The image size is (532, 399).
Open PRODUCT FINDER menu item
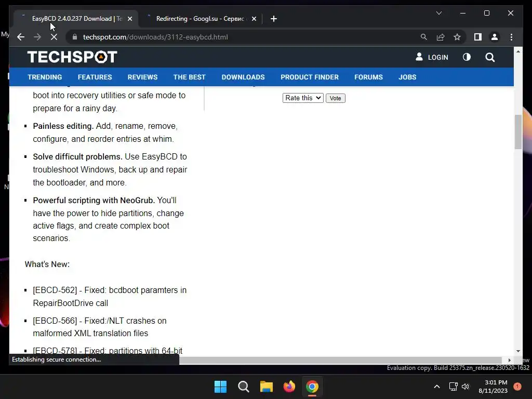(x=310, y=77)
